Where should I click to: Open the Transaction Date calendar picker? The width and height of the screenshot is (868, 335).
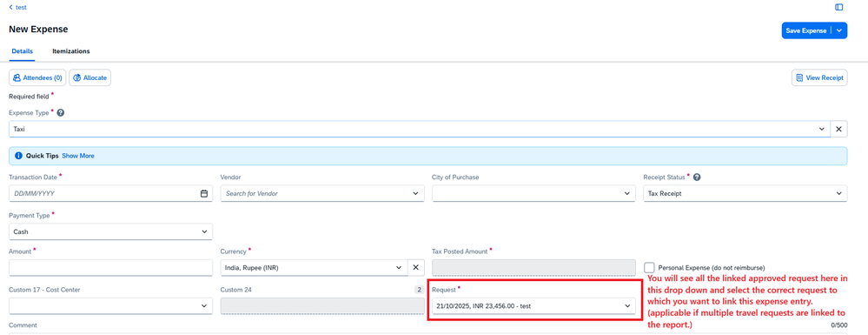click(203, 193)
